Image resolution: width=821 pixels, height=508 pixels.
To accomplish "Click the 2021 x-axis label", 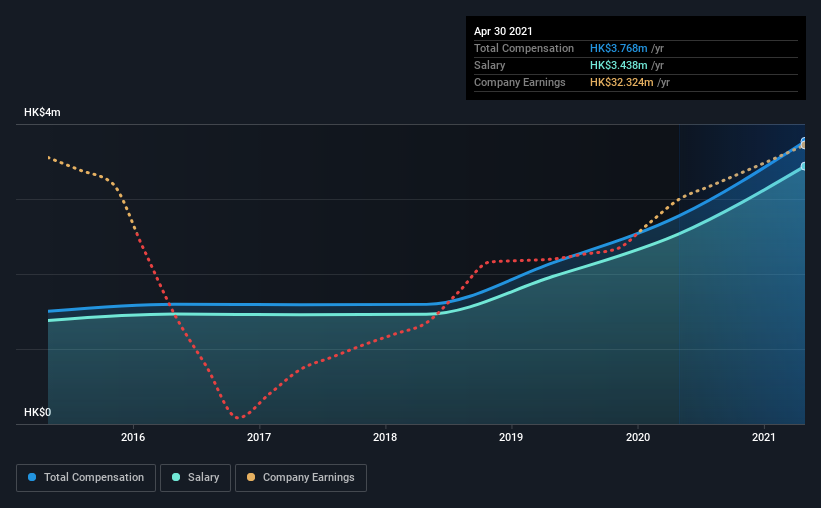I will point(764,437).
